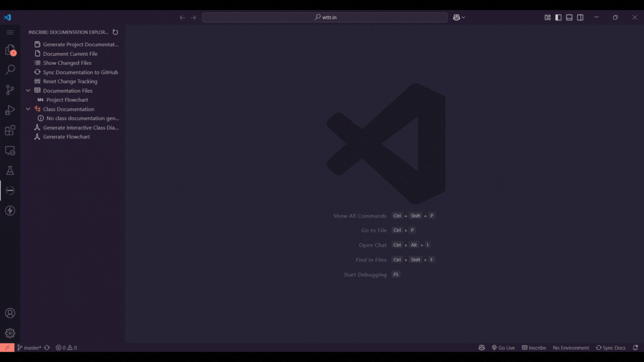Start Go Live server
The width and height of the screenshot is (644, 362).
(x=503, y=347)
